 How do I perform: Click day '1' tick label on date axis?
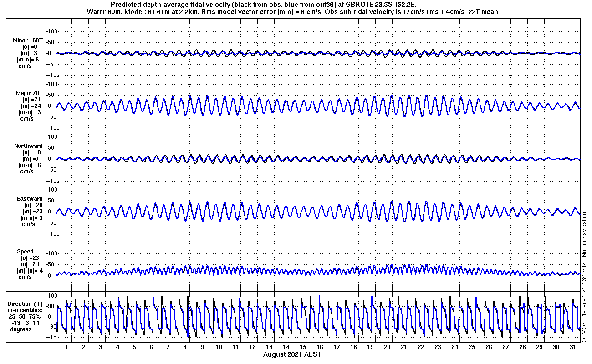point(67,347)
